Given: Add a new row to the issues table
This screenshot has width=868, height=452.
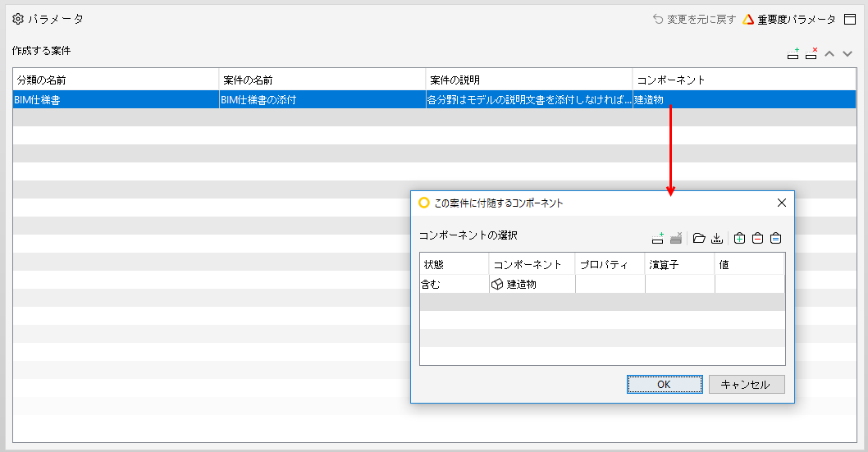Looking at the screenshot, I should click(x=793, y=53).
